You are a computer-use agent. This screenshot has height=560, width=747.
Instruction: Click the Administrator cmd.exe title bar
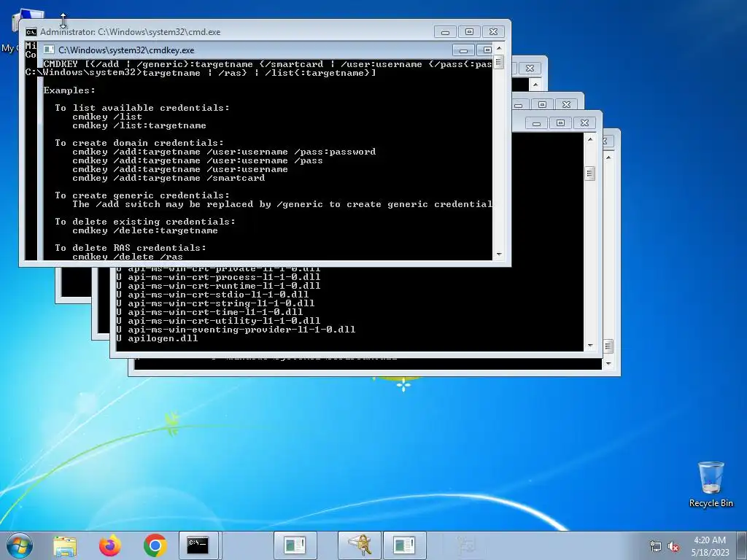[x=228, y=32]
